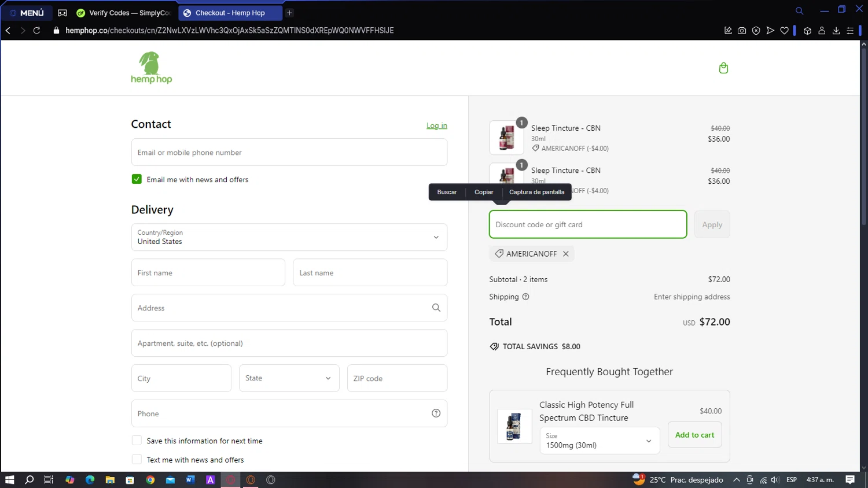Open Chrome from the taskbar
The height and width of the screenshot is (488, 868).
(150, 480)
